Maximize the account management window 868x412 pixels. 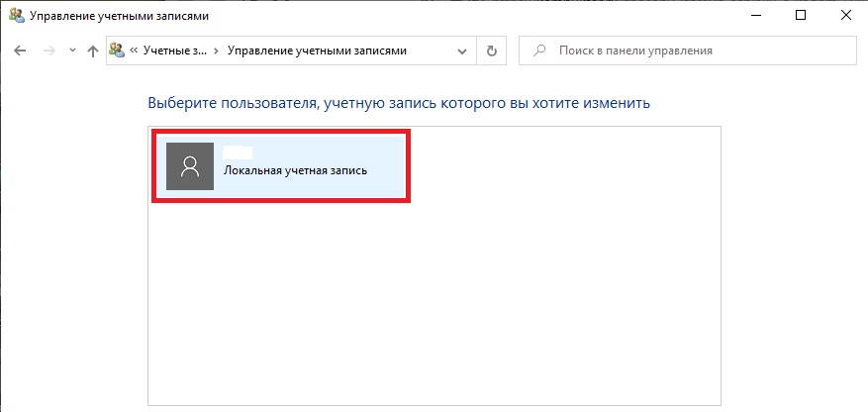[801, 16]
